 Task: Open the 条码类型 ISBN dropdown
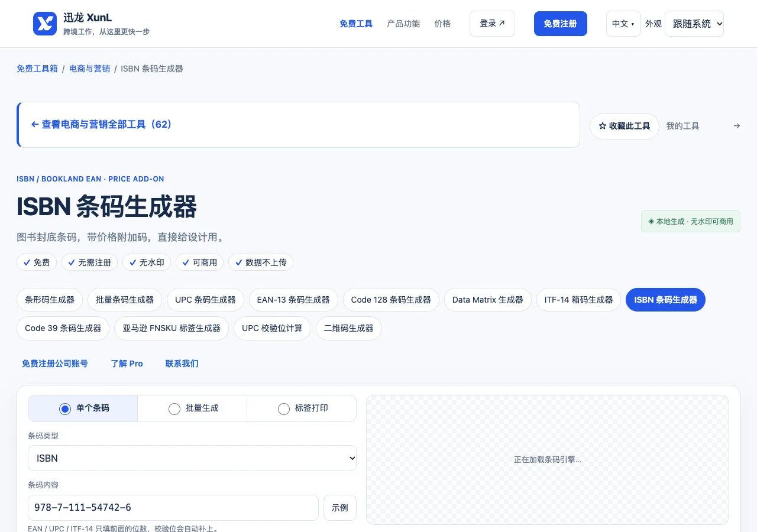point(192,458)
